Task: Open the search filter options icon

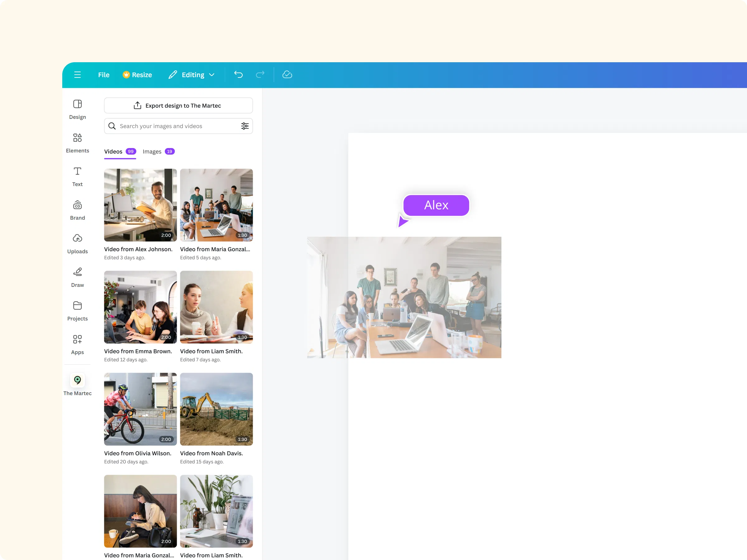Action: point(245,126)
